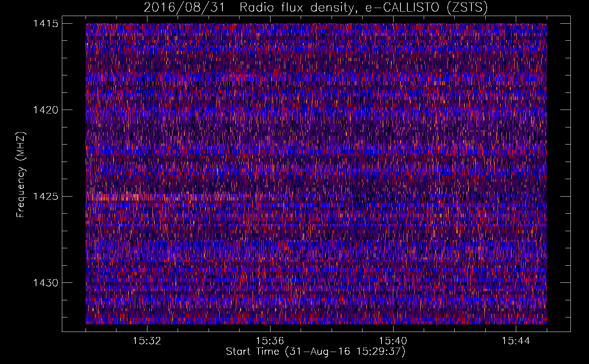The width and height of the screenshot is (589, 364).
Task: Select the 1415 frequency axis label
Action: coord(46,24)
